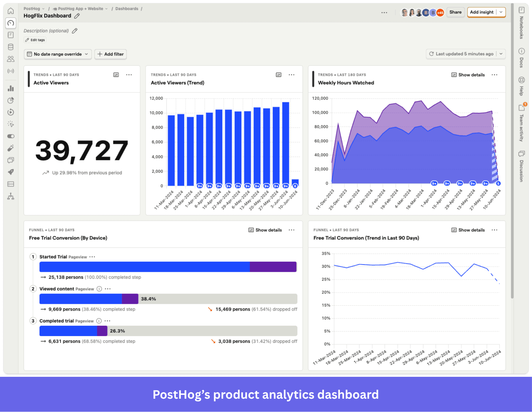The image size is (532, 412).
Task: Click the Add filter button
Action: tap(111, 54)
